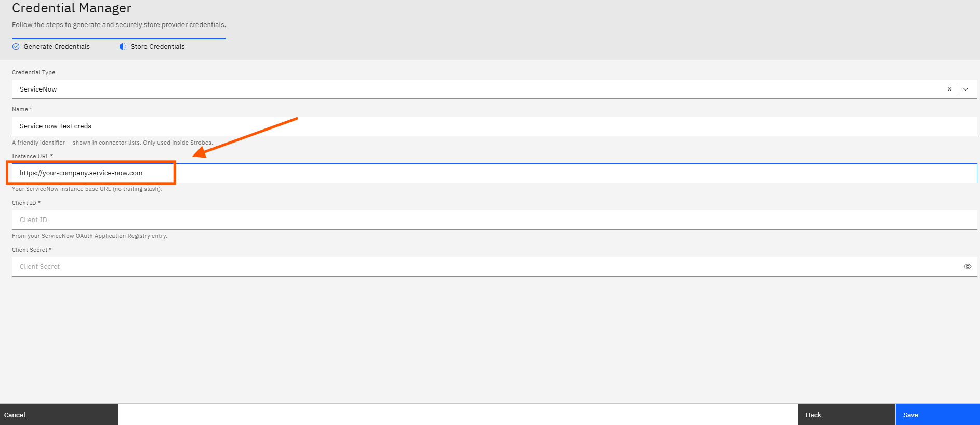Show the client secret with eye icon
Viewport: 980px width, 425px height.
tap(968, 266)
